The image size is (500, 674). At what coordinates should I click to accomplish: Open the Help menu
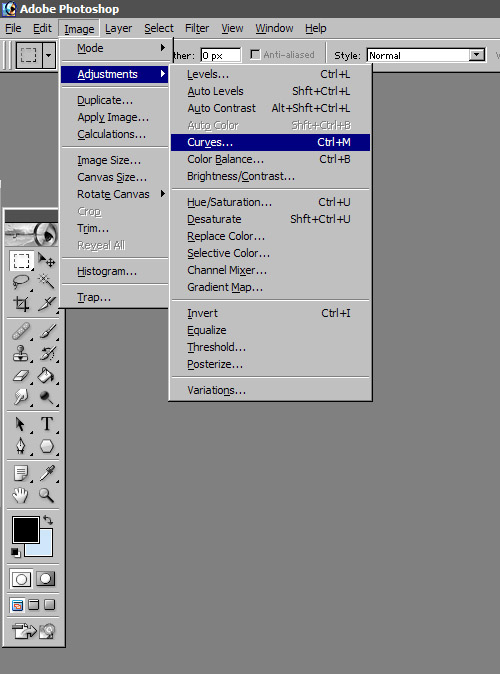(316, 28)
